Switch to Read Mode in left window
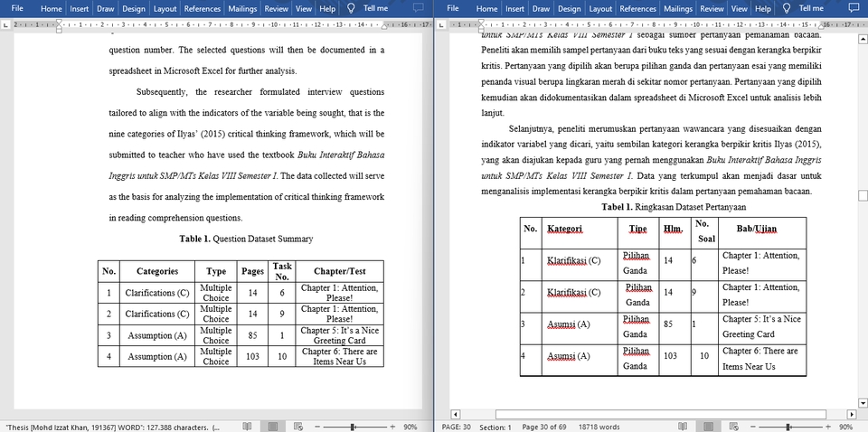868x432 pixels. coord(246,427)
